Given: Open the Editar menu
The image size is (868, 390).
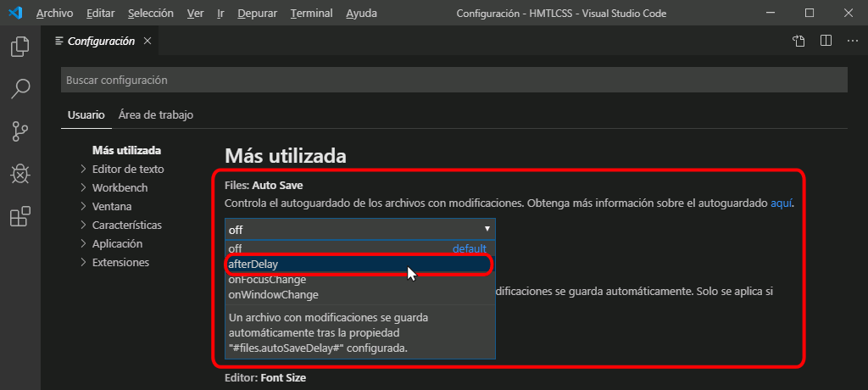Looking at the screenshot, I should pyautogui.click(x=100, y=14).
